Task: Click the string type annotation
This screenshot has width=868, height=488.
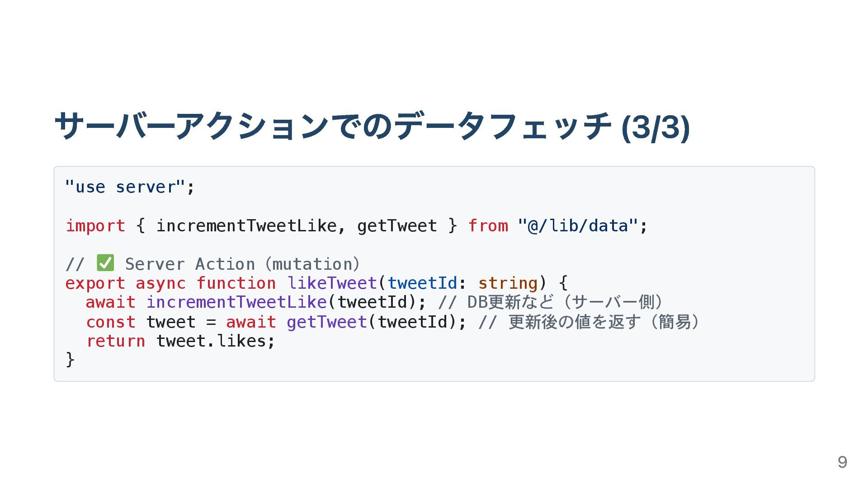Action: (x=508, y=283)
